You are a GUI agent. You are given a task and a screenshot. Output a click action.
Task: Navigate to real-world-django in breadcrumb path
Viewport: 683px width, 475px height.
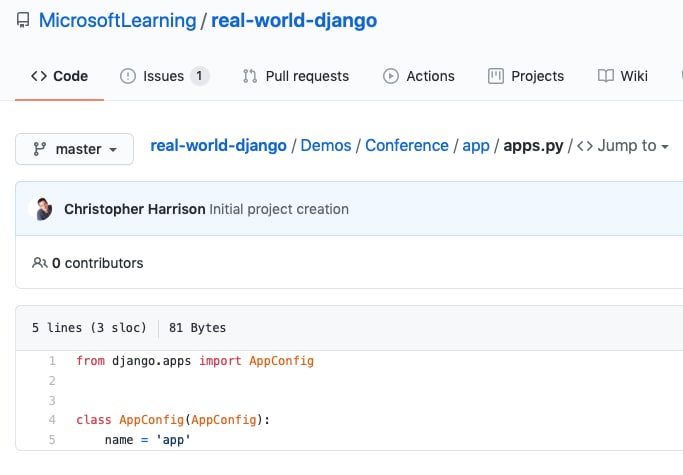(x=218, y=146)
